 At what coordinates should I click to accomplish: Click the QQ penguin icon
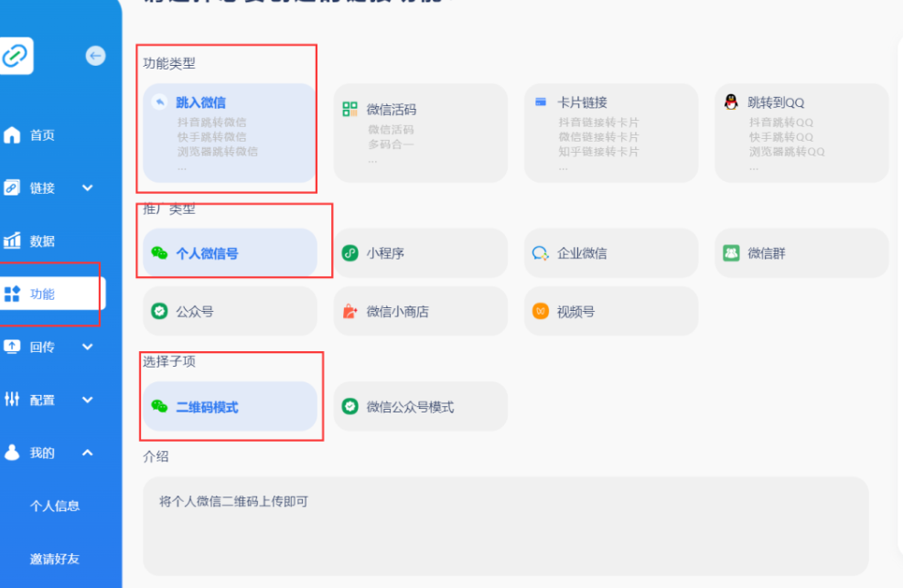[731, 102]
